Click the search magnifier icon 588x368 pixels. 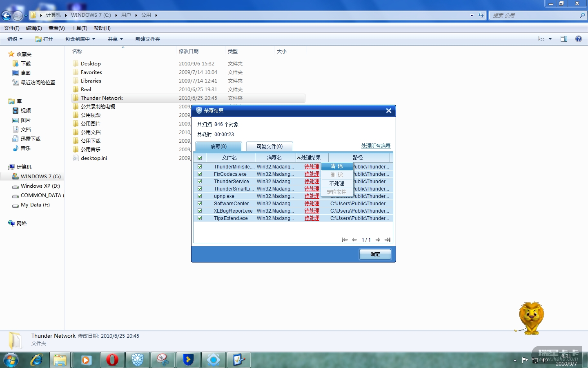pos(582,15)
